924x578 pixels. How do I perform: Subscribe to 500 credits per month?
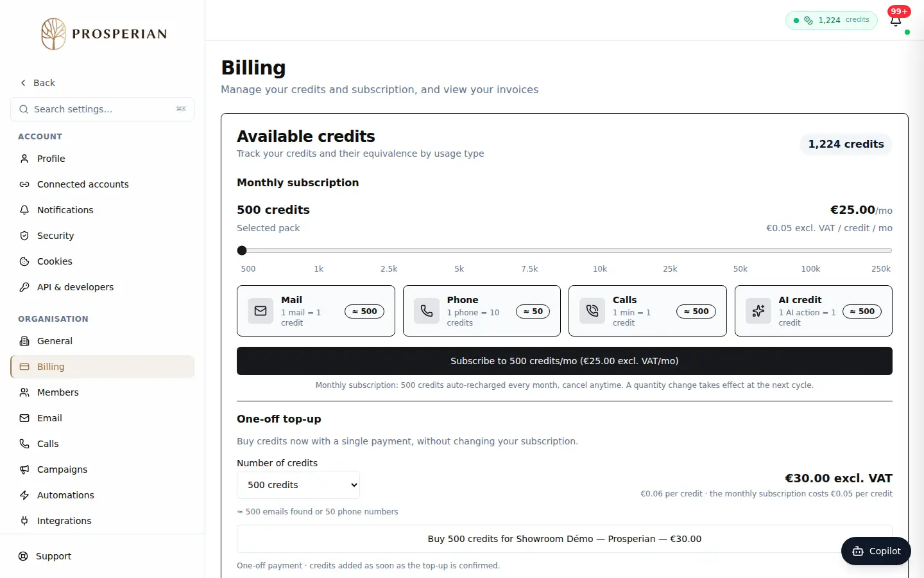coord(565,361)
